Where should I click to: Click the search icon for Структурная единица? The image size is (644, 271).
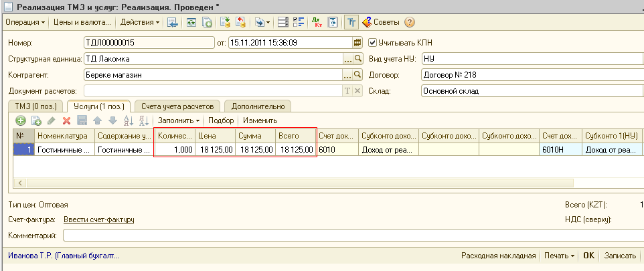357,59
